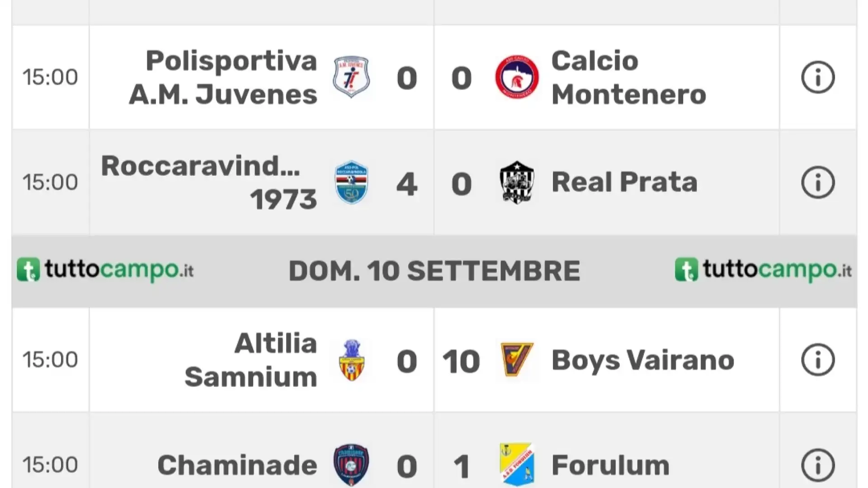Screen dimensions: 868x488
Task: Select the Dom. 10 Settembre date header
Action: pos(434,271)
